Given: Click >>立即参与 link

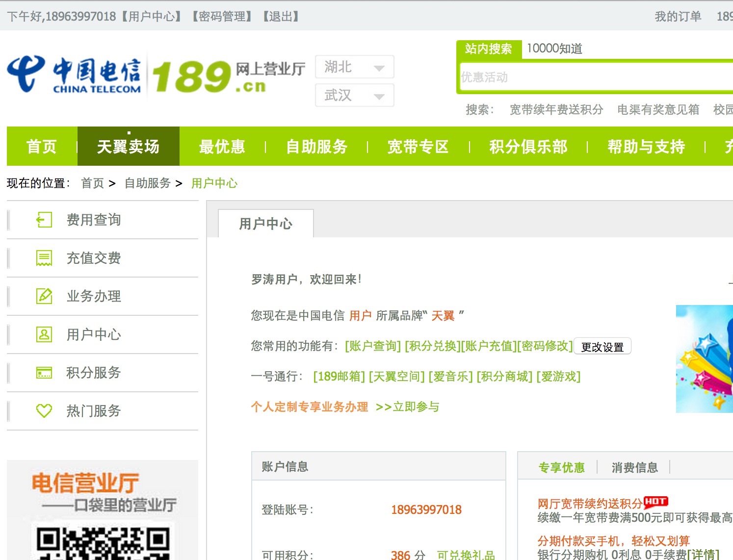Looking at the screenshot, I should pyautogui.click(x=408, y=407).
